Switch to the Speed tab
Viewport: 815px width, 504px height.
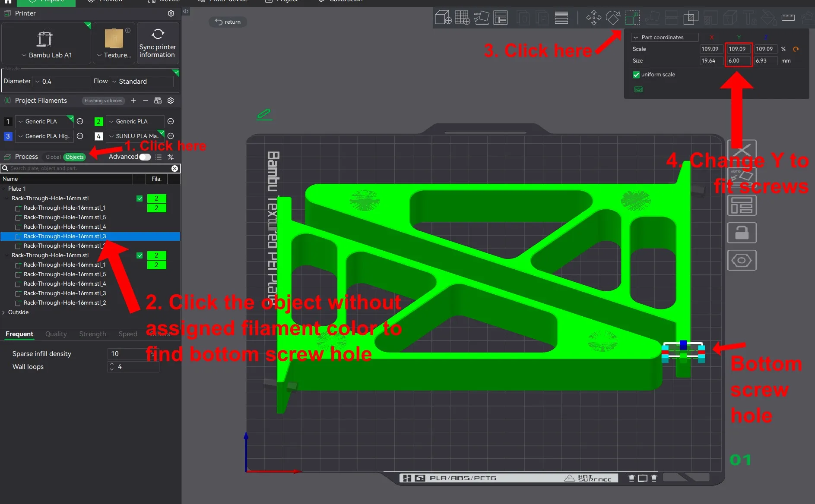click(x=128, y=334)
